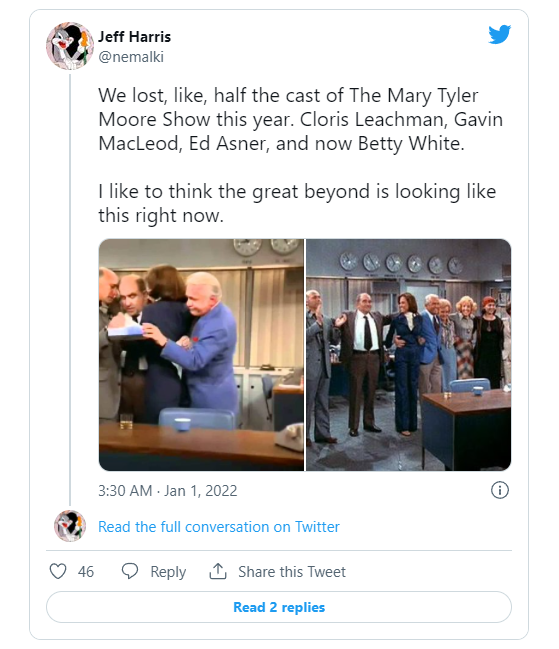Open the left hugging scene photo
Screen dimensions: 559x649
pyautogui.click(x=201, y=355)
